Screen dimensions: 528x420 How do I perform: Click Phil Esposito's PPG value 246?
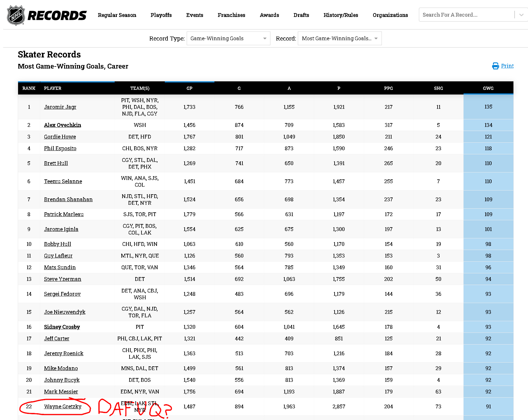[x=389, y=148]
